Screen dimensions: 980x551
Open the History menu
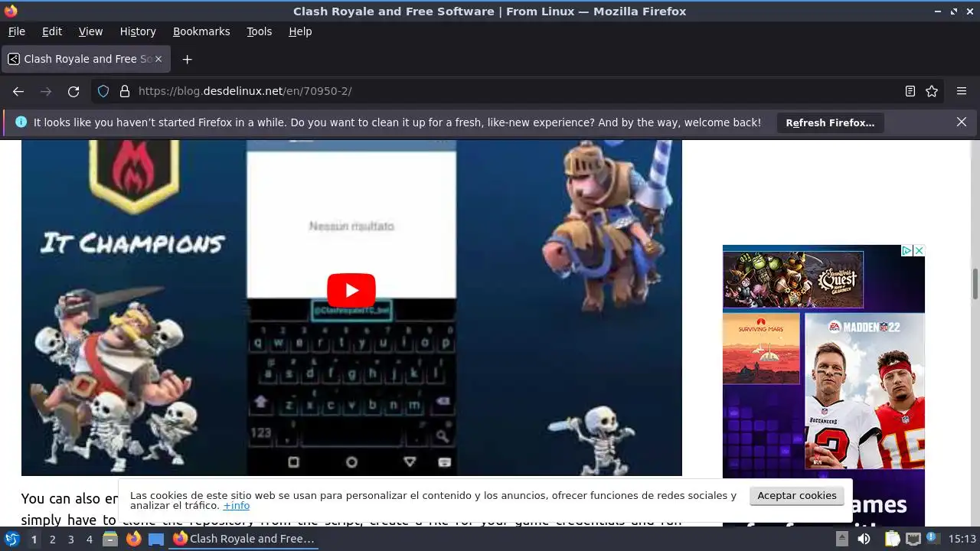[x=138, y=31]
